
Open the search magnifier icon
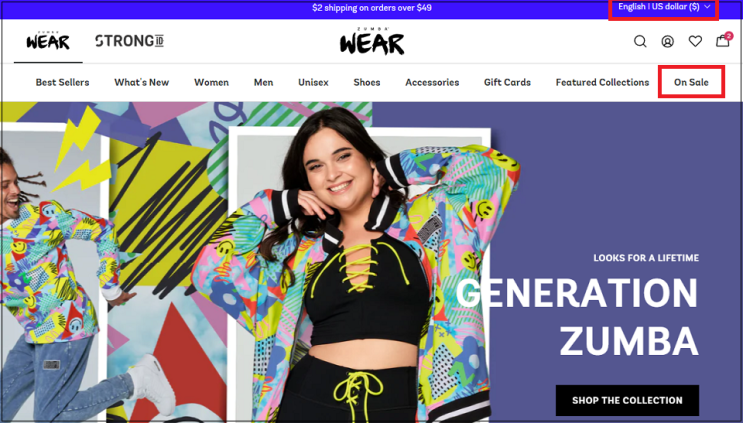click(640, 41)
